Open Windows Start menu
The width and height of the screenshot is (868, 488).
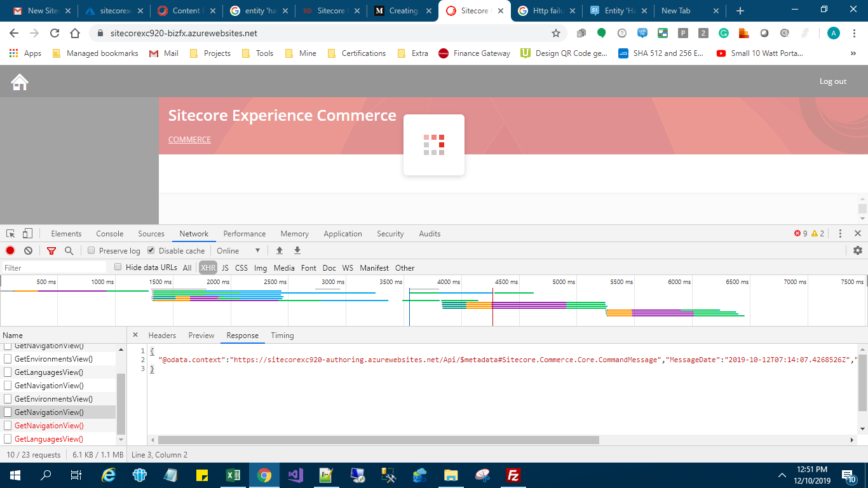tap(15, 475)
